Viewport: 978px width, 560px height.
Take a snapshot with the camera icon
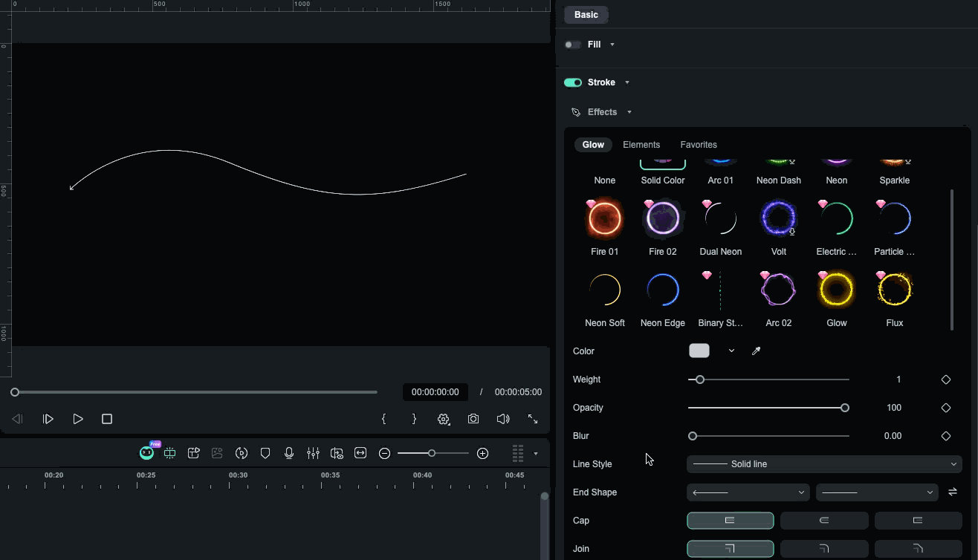click(473, 419)
